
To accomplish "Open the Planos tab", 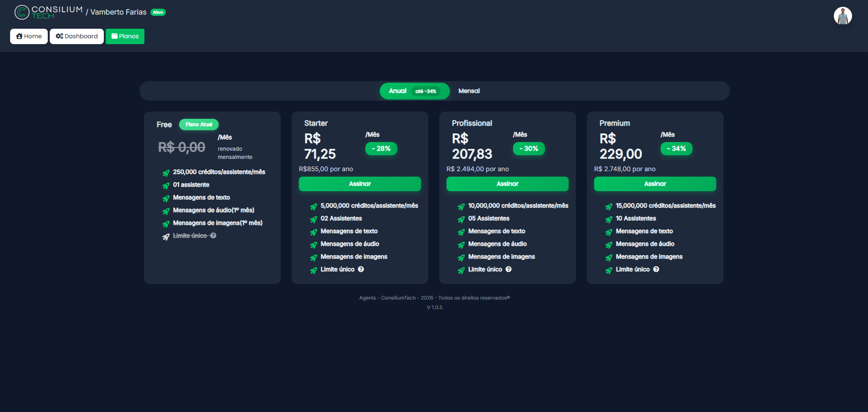I will tap(125, 36).
